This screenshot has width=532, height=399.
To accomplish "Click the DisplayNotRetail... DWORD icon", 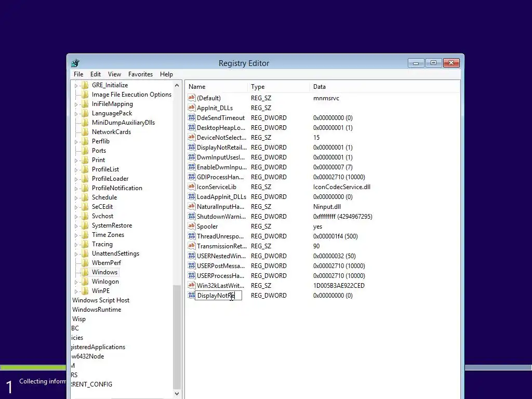I will tap(191, 147).
